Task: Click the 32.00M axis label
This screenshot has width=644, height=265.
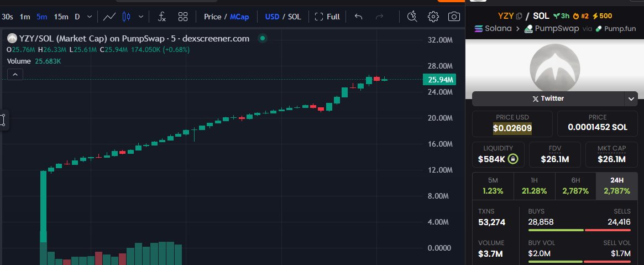Action: pos(439,40)
